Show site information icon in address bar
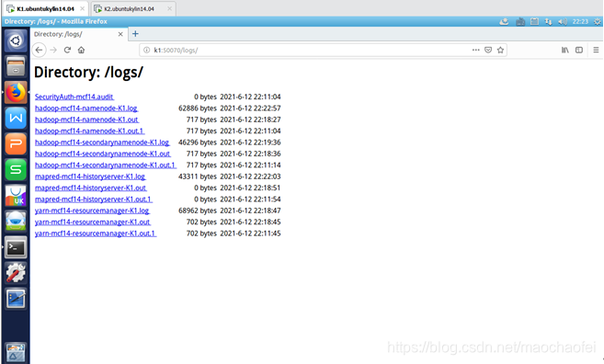 pyautogui.click(x=147, y=50)
